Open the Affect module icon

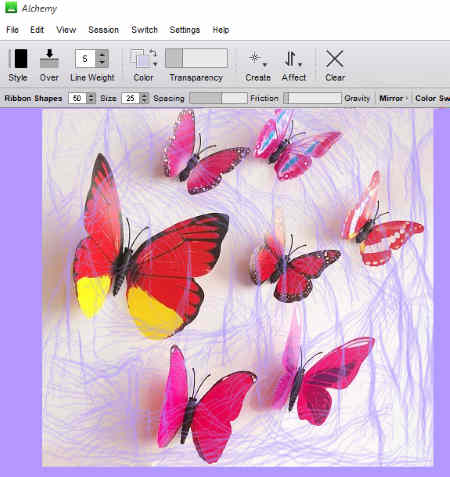click(291, 59)
